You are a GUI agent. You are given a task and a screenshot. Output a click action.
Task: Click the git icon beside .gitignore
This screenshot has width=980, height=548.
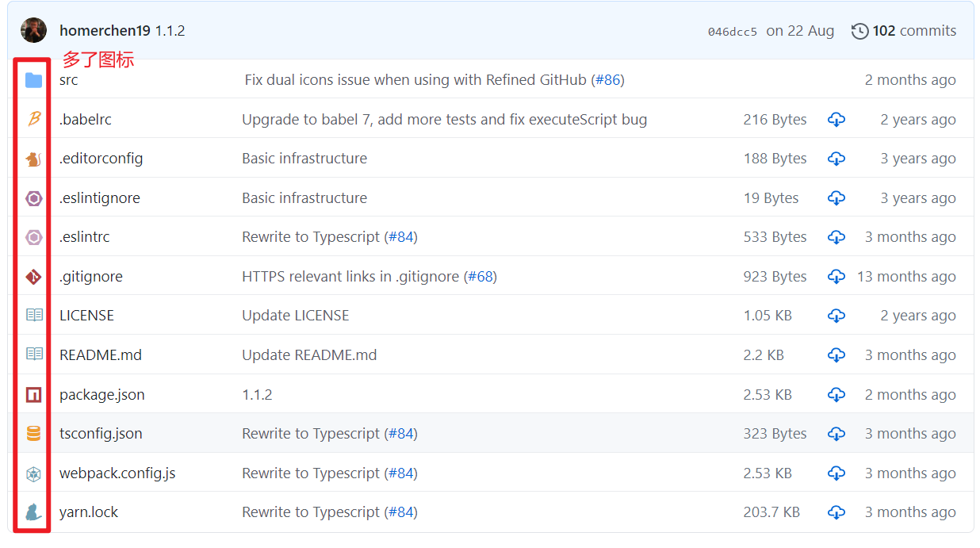(x=33, y=277)
